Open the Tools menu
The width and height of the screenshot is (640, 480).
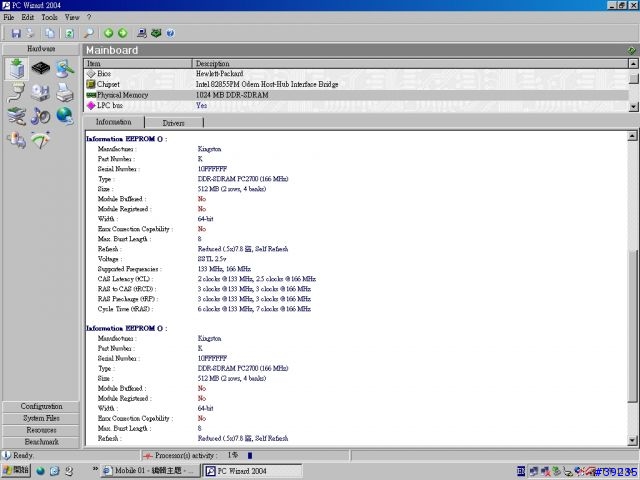pyautogui.click(x=49, y=17)
